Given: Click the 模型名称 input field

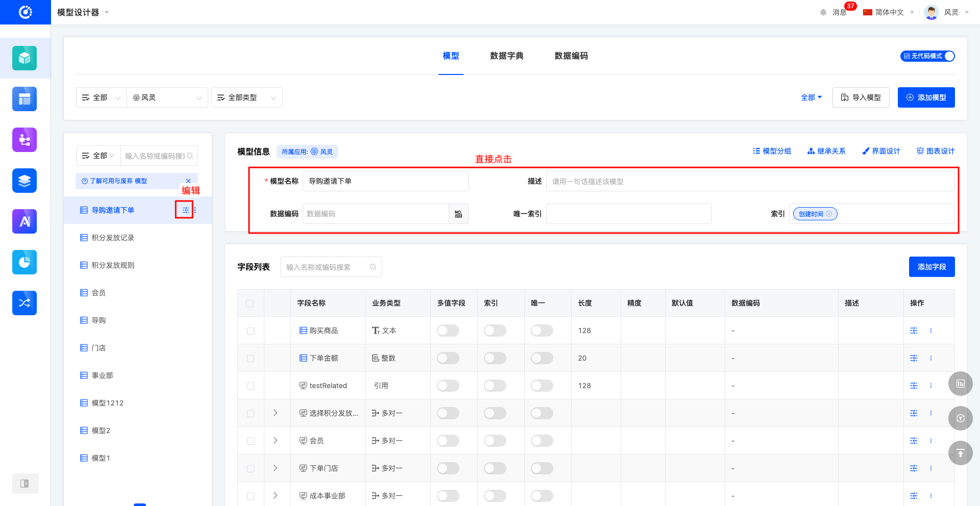Looking at the screenshot, I should pyautogui.click(x=385, y=181).
